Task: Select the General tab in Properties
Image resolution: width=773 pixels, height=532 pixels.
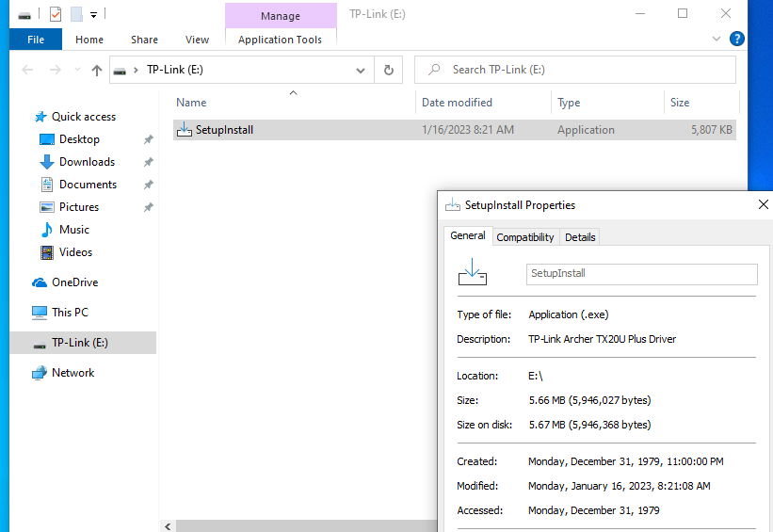Action: click(468, 235)
